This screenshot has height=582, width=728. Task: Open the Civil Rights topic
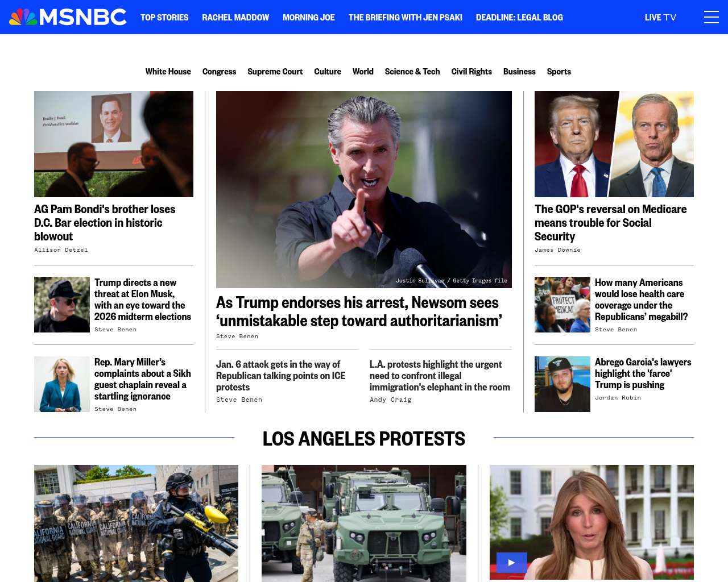(x=471, y=72)
